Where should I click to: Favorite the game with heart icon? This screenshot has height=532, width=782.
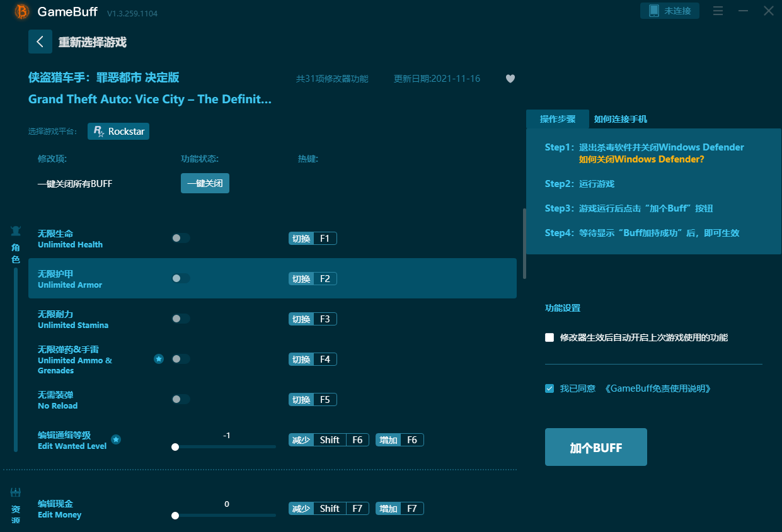pos(510,79)
